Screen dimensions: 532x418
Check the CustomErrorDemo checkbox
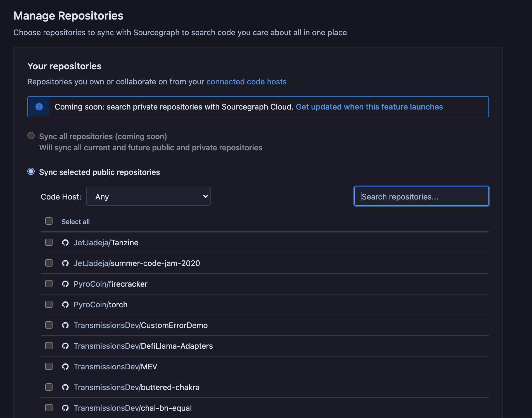tap(49, 325)
